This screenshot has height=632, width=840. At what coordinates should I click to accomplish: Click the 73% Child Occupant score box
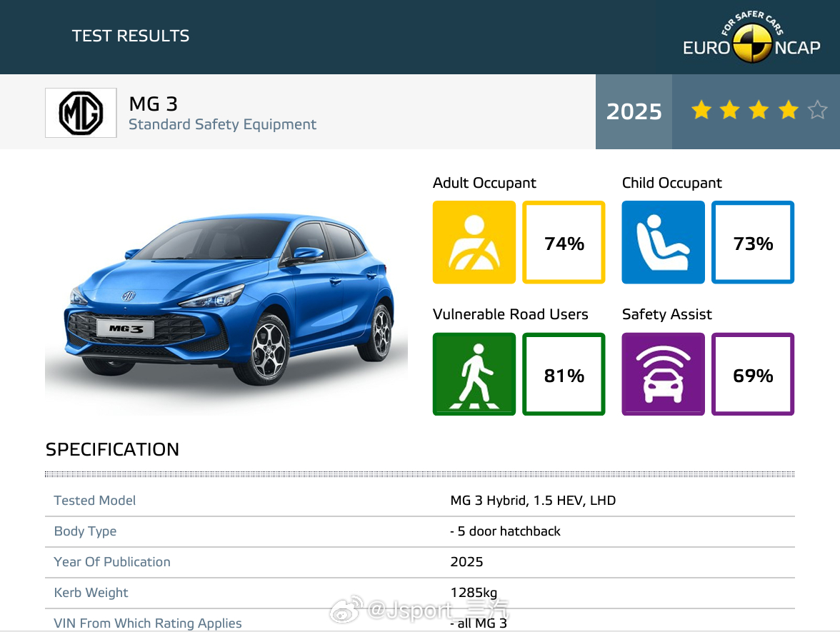tap(753, 242)
